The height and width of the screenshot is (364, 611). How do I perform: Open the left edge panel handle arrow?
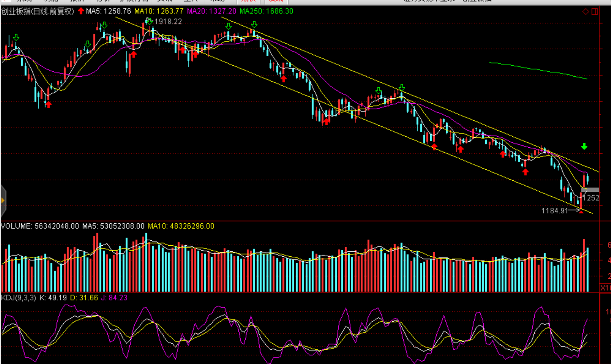[3, 200]
